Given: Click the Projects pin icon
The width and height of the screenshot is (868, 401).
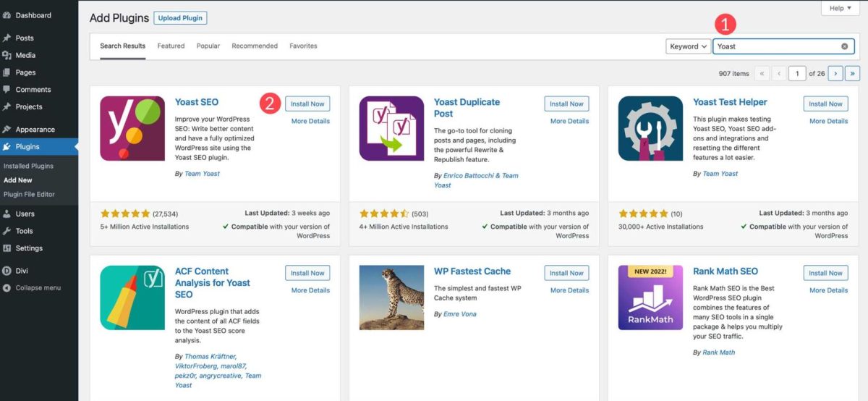Looking at the screenshot, I should (x=7, y=106).
